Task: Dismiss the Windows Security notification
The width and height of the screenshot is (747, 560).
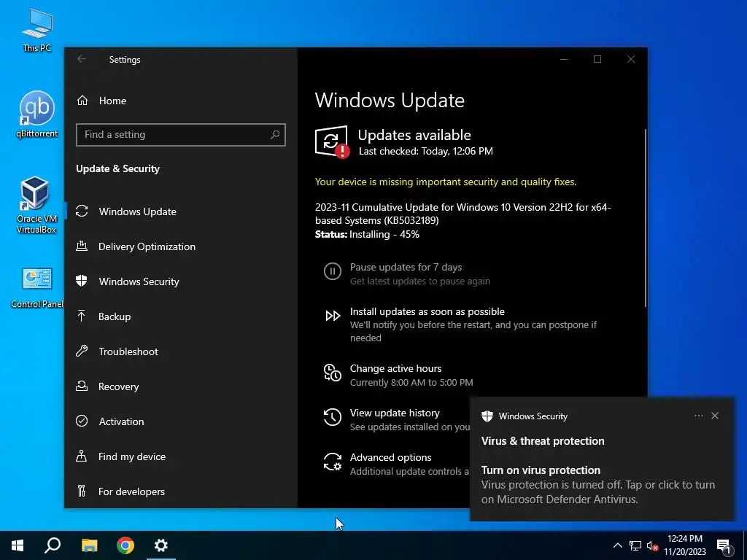Action: [x=715, y=416]
